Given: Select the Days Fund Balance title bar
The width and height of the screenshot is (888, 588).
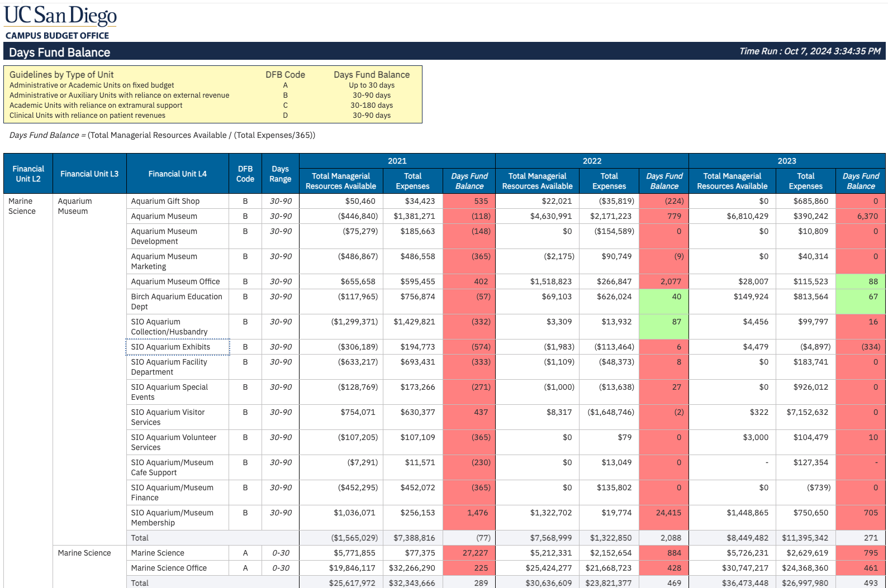Looking at the screenshot, I should pyautogui.click(x=59, y=52).
